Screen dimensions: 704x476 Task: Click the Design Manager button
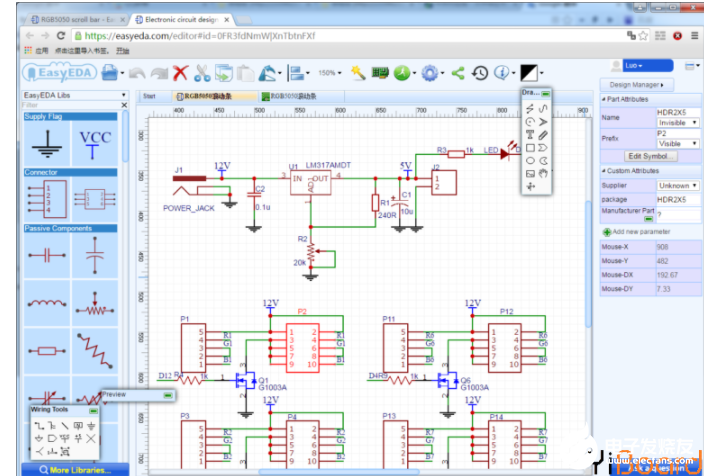pos(636,84)
